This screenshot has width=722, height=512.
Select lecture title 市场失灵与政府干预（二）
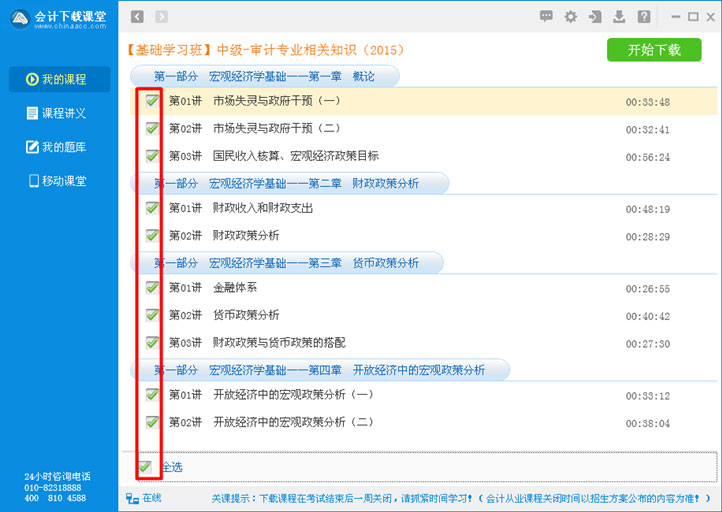click(x=277, y=128)
